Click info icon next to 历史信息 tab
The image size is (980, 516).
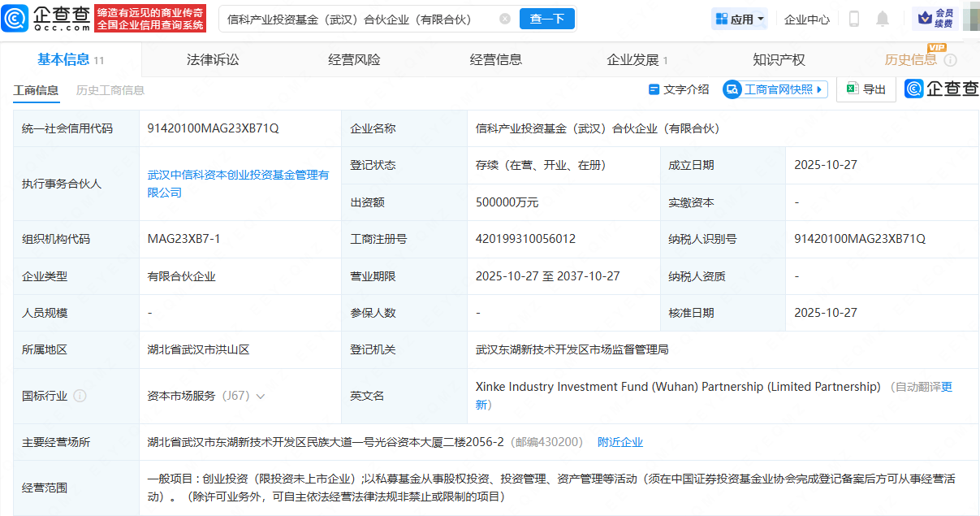click(950, 60)
